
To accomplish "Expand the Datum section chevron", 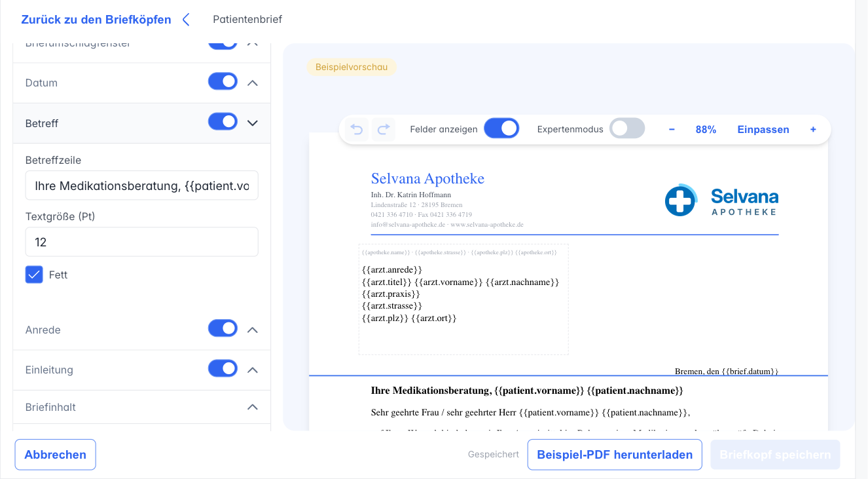I will click(253, 83).
